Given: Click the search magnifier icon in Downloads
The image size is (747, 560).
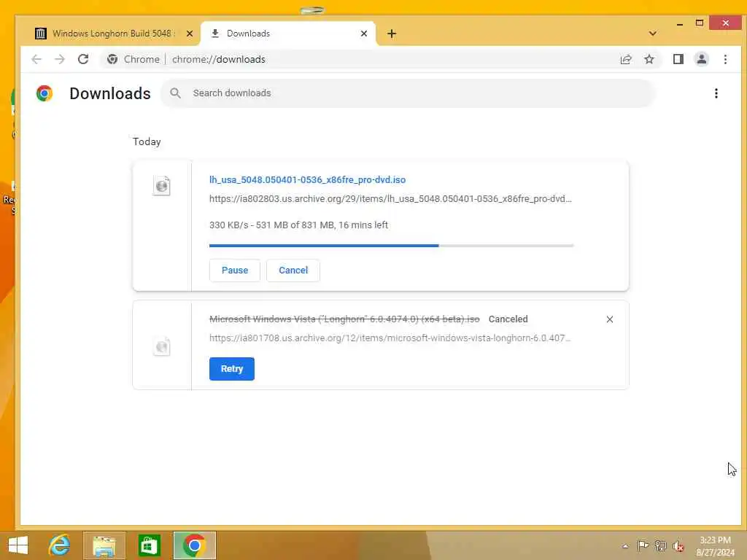Looking at the screenshot, I should click(x=175, y=93).
